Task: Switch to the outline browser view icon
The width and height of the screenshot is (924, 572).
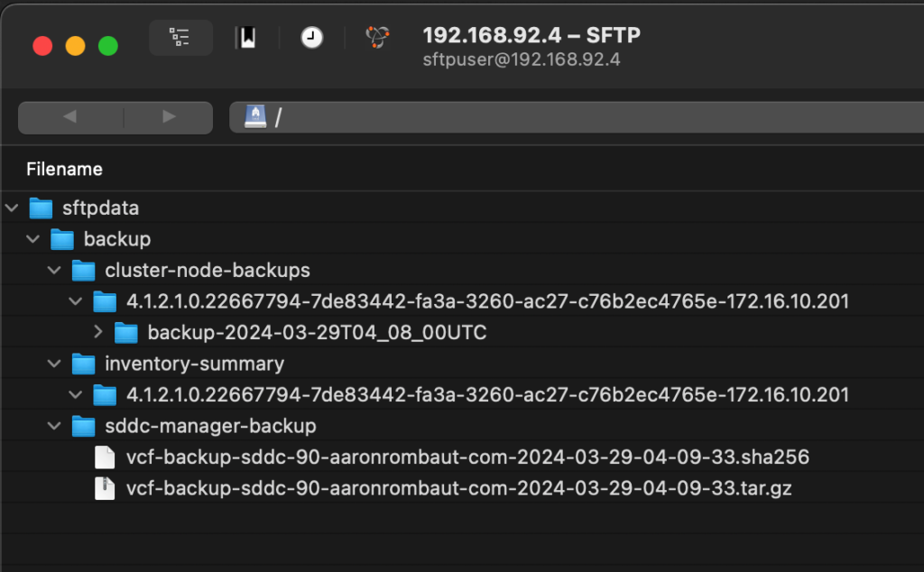Action: (x=180, y=38)
